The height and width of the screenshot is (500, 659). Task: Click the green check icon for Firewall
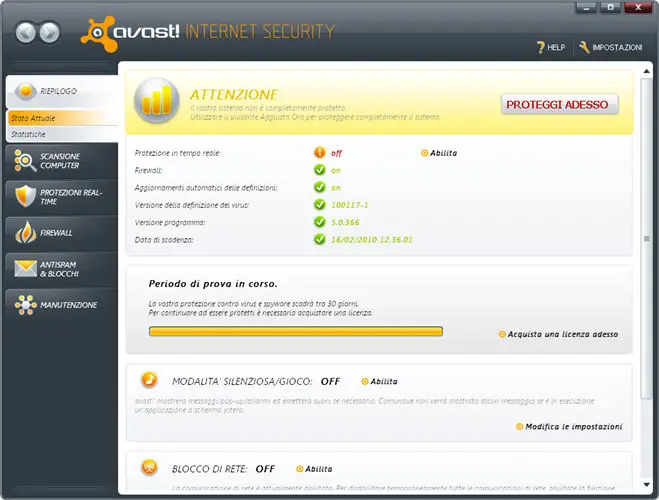(319, 170)
